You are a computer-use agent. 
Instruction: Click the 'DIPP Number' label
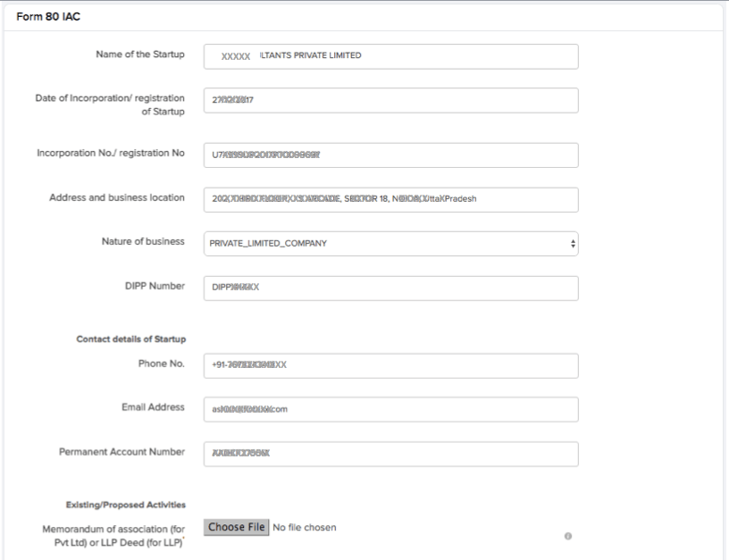(x=155, y=286)
